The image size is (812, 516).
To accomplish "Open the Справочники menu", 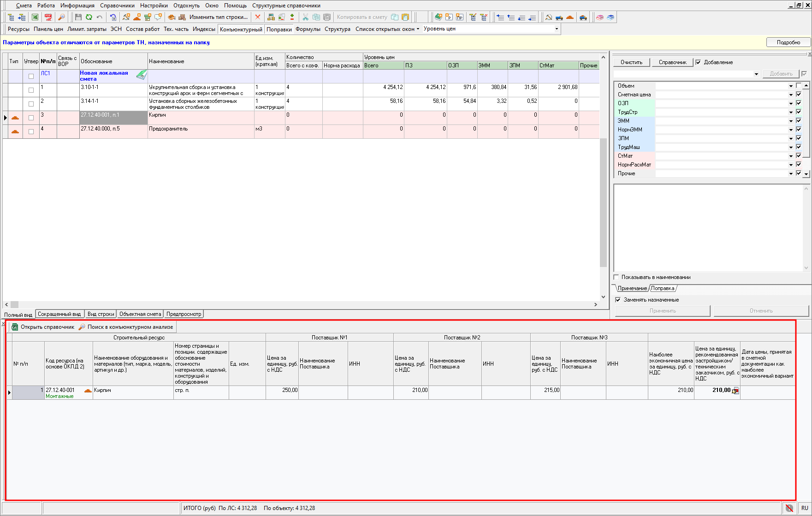I will point(117,6).
